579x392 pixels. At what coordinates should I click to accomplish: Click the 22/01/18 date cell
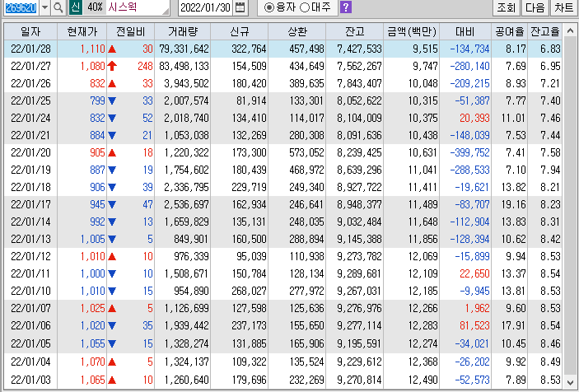tap(30, 187)
